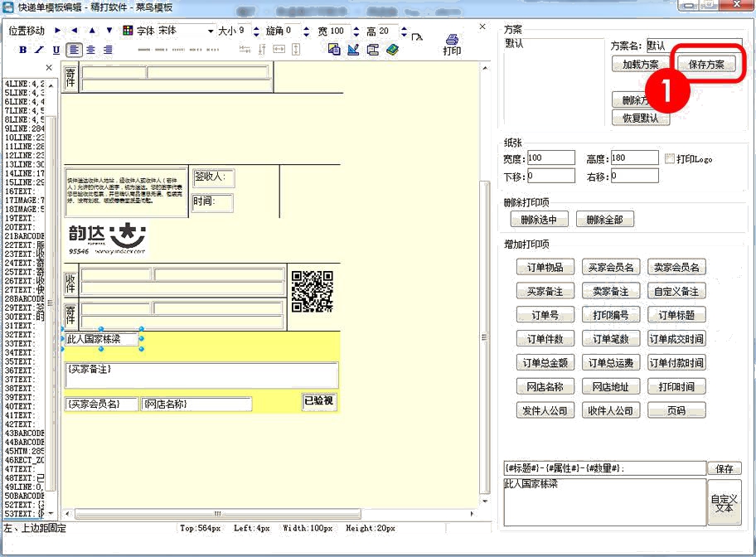Add the 订单号 print item
Viewport: 756px width, 557px height.
point(544,315)
